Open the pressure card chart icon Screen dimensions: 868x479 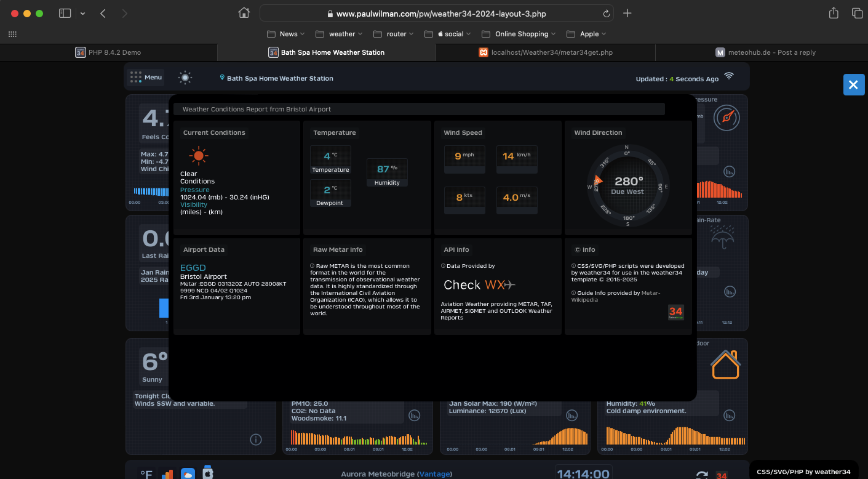point(730,171)
